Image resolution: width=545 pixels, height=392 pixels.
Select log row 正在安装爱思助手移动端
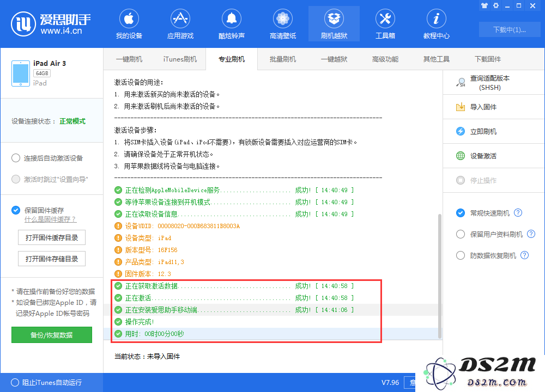[x=270, y=310]
